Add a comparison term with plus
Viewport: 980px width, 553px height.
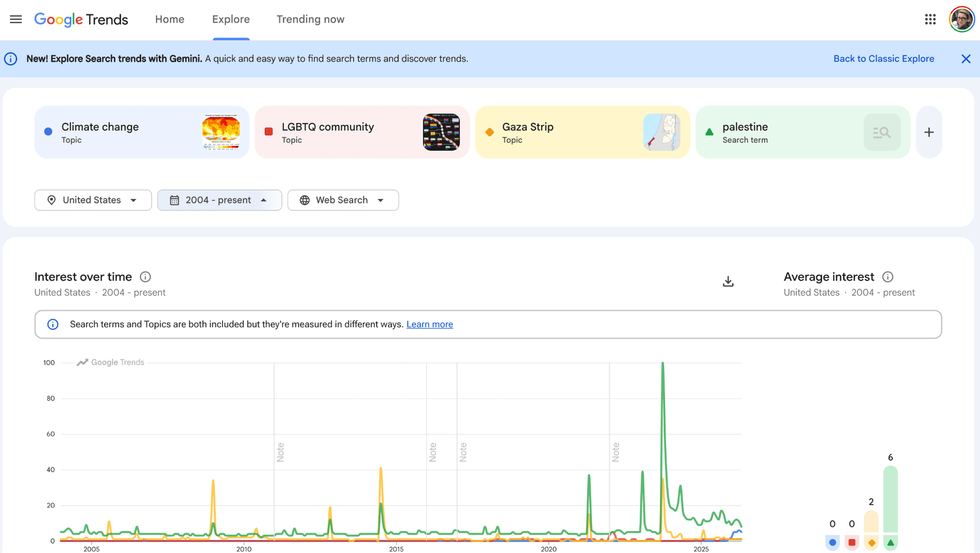[929, 132]
